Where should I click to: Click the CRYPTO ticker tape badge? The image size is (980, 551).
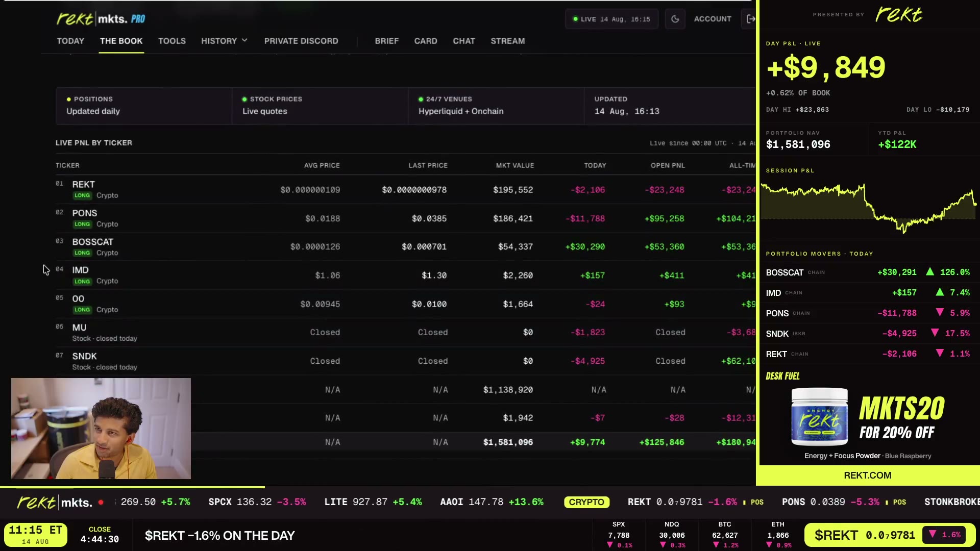[x=586, y=502]
